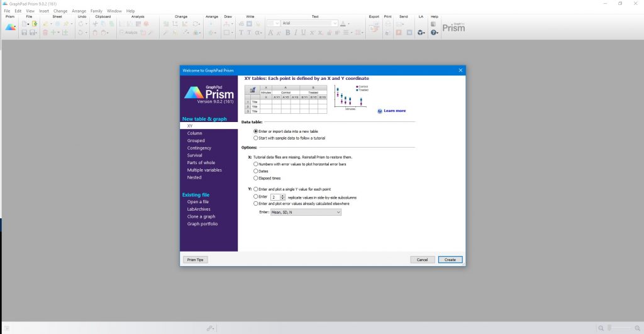The width and height of the screenshot is (644, 334).
Task: Open the 'Mean, SD, N' dropdown
Action: pos(306,213)
